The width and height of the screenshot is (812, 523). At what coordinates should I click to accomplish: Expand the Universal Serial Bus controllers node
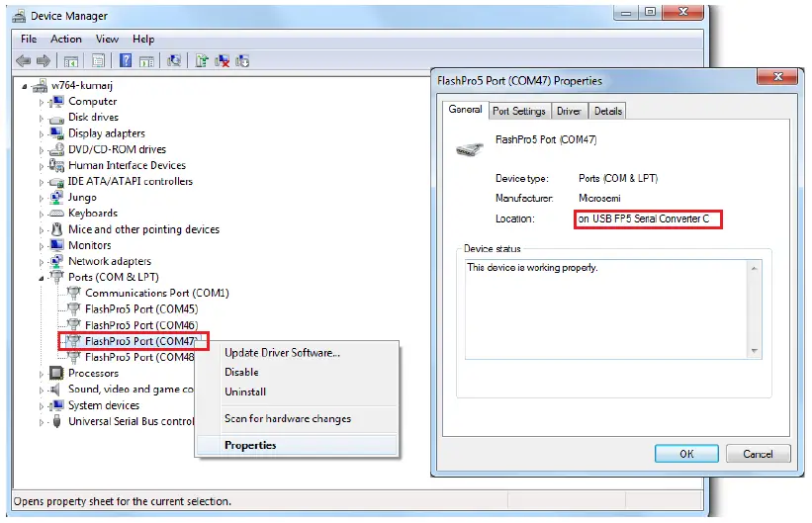coord(42,422)
